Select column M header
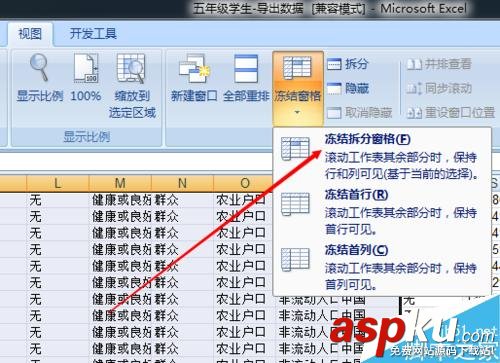 (120, 183)
